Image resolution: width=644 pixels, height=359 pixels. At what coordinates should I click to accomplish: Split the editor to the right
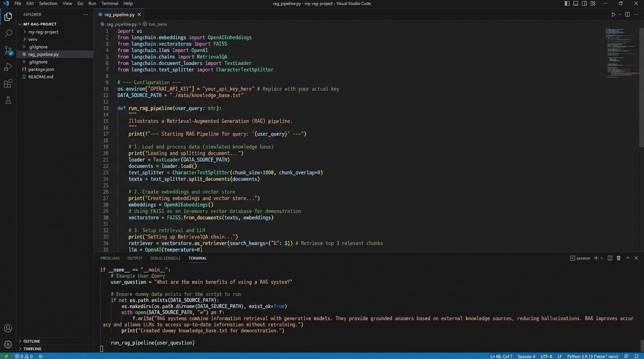point(628,14)
